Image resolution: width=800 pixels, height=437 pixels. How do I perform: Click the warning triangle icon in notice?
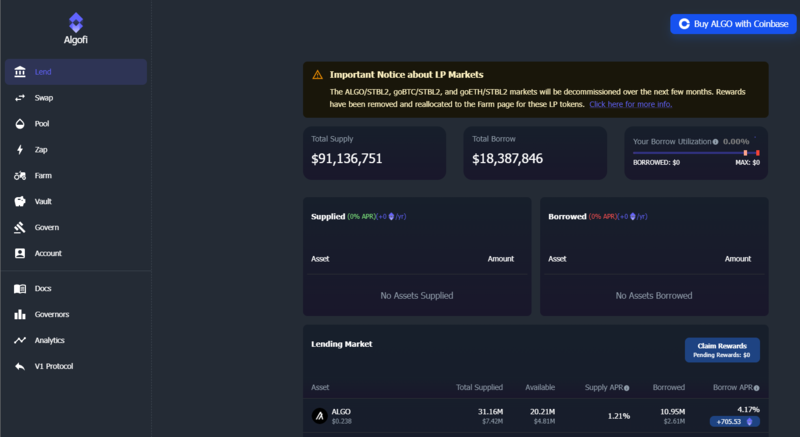click(317, 75)
